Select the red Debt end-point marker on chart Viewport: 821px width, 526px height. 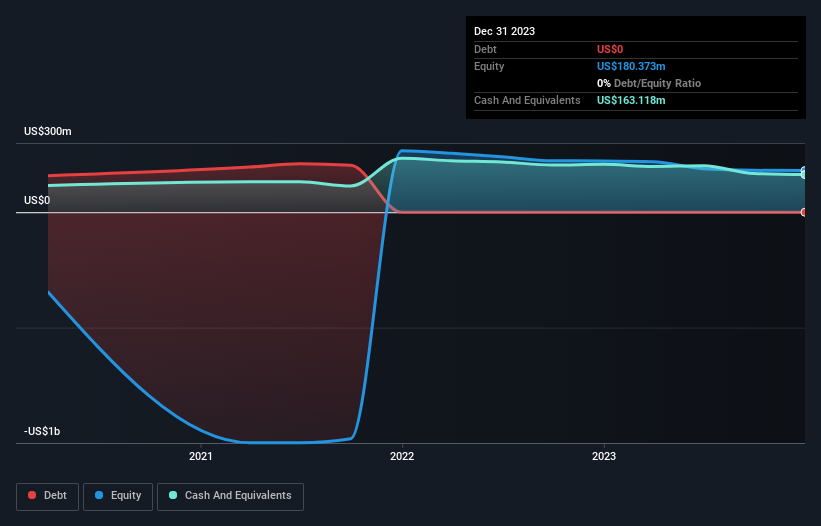(804, 212)
